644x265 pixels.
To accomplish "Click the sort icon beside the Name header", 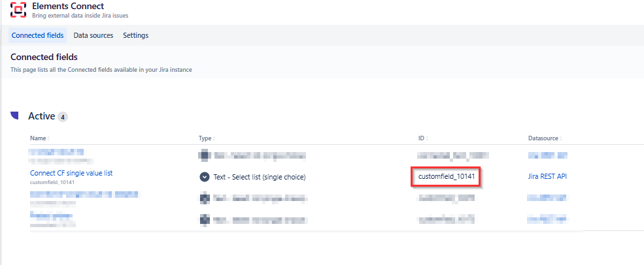I will pyautogui.click(x=48, y=138).
